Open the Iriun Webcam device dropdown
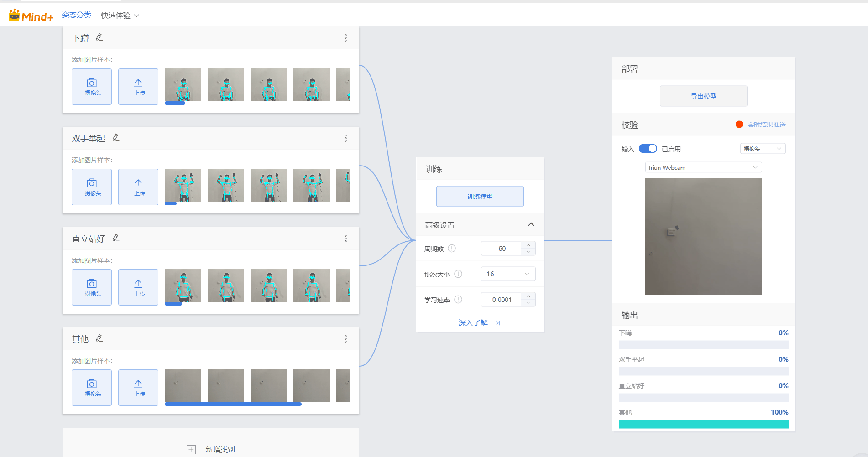Viewport: 868px width, 457px height. (703, 167)
